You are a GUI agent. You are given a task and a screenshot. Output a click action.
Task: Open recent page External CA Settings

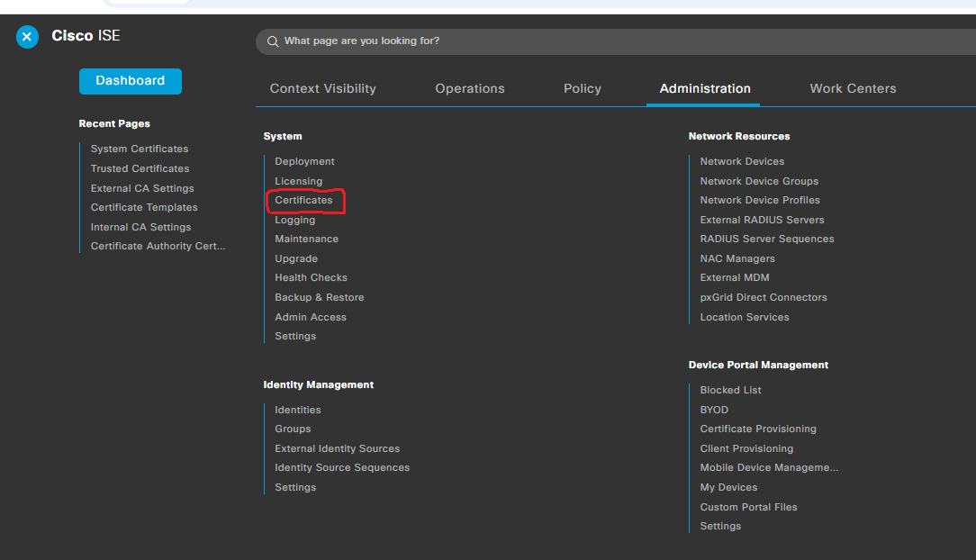coord(142,188)
